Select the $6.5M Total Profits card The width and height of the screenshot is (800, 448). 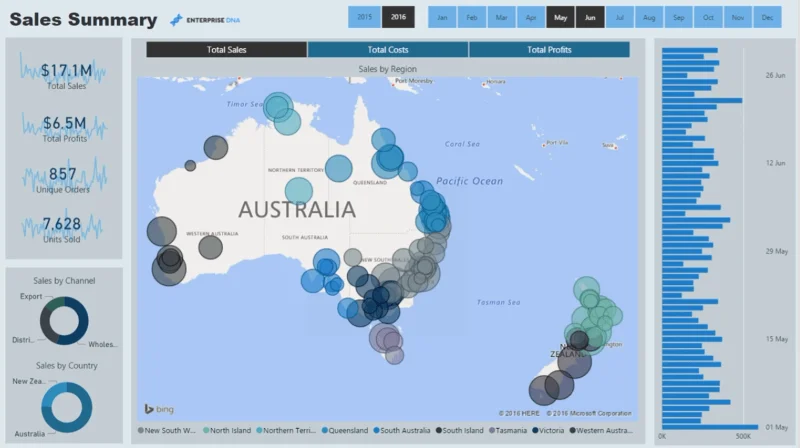pyautogui.click(x=64, y=127)
